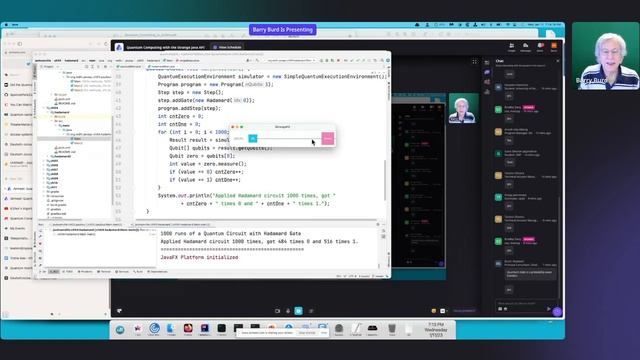Click the highlighted screen share button
The height and width of the screenshot is (360, 640).
point(299,311)
